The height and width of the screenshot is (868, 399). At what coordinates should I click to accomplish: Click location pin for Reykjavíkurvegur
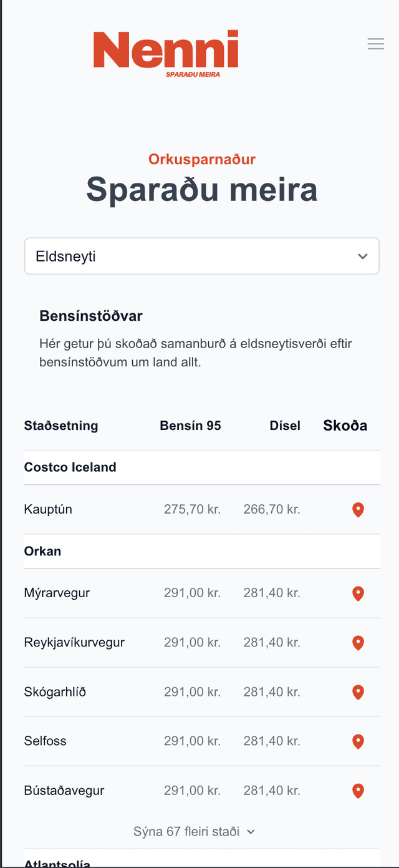358,643
